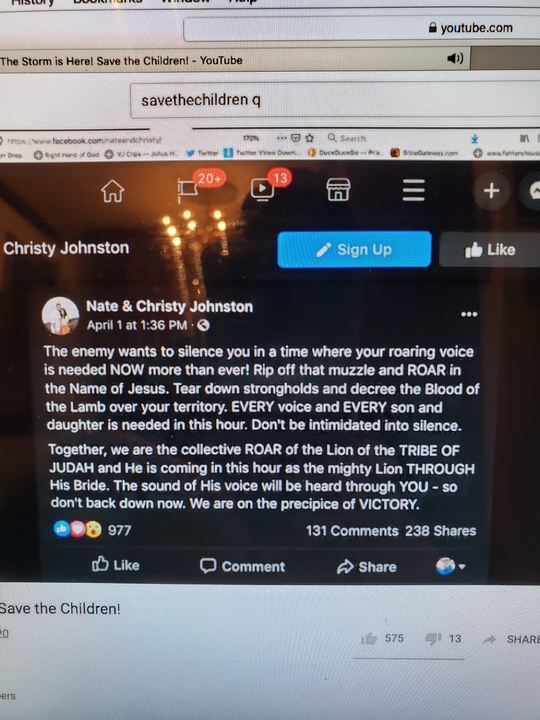Open the Facebook hamburger menu icon
Image resolution: width=540 pixels, height=720 pixels.
[414, 190]
